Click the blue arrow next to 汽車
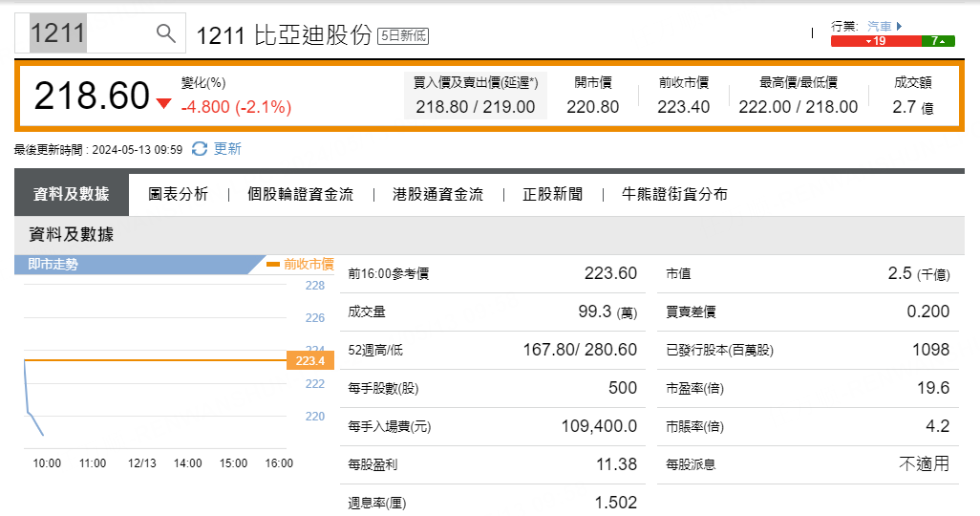Image resolution: width=980 pixels, height=516 pixels. pyautogui.click(x=899, y=26)
